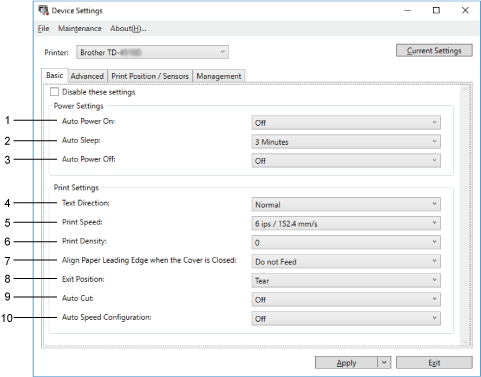
Task: Switch to the Management tab
Action: pyautogui.click(x=219, y=76)
